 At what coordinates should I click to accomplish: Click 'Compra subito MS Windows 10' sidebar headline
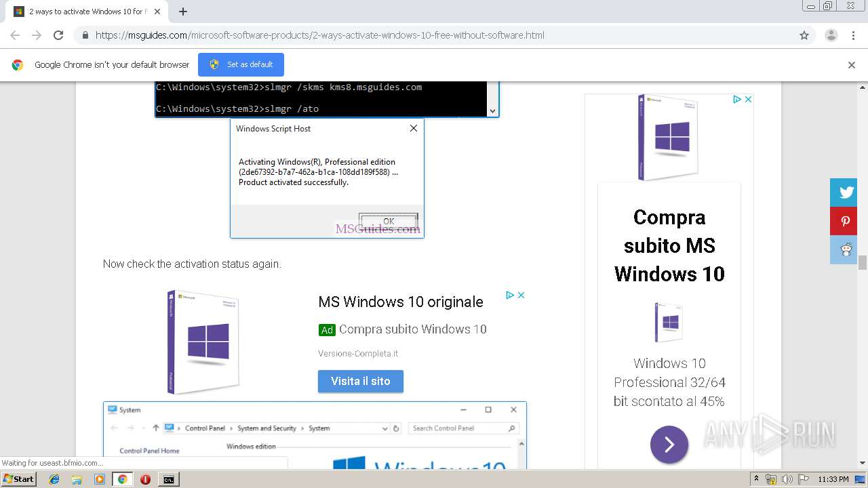tap(669, 245)
